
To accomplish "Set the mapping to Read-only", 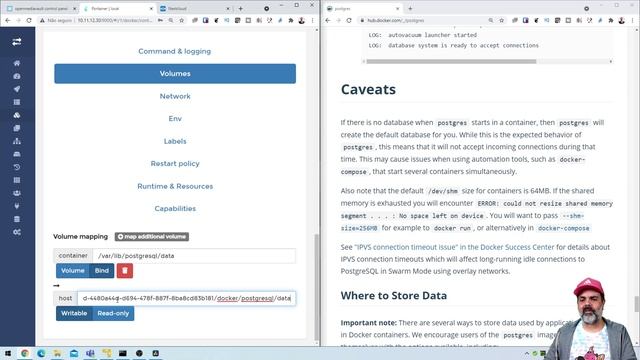I will pyautogui.click(x=113, y=313).
